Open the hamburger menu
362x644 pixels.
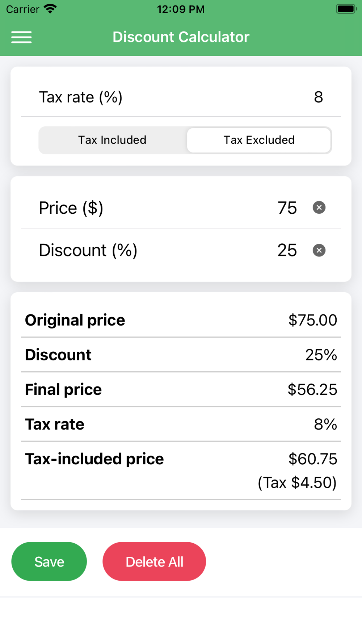[x=21, y=37]
